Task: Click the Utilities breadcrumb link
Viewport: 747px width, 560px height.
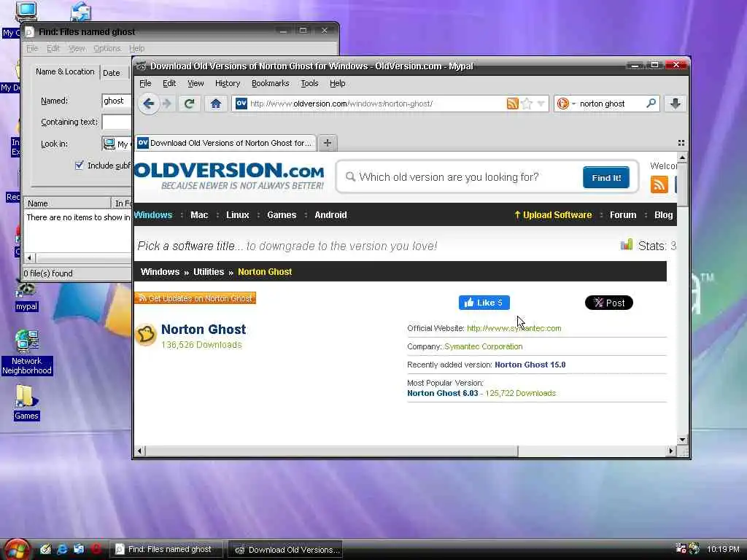Action: (209, 272)
